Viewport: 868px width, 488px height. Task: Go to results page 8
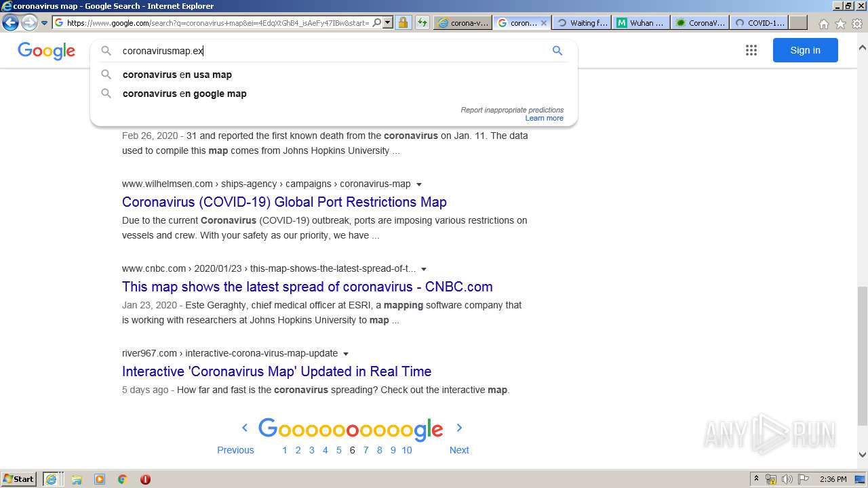(380, 450)
